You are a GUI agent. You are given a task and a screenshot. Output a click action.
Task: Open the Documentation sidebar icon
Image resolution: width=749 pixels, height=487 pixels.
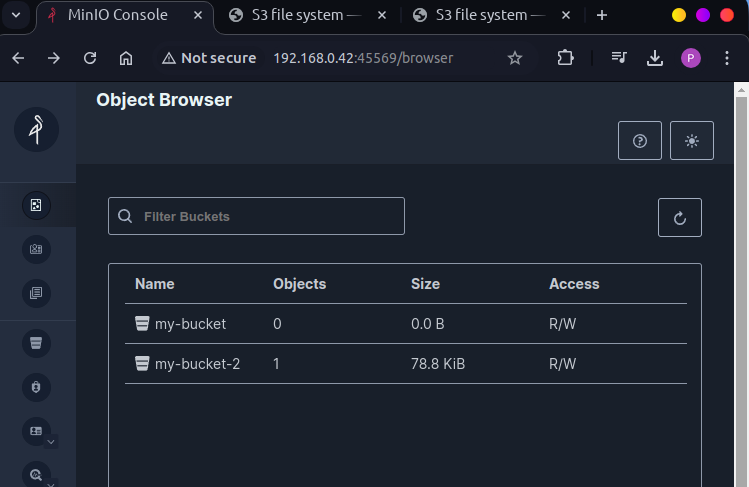tap(36, 293)
